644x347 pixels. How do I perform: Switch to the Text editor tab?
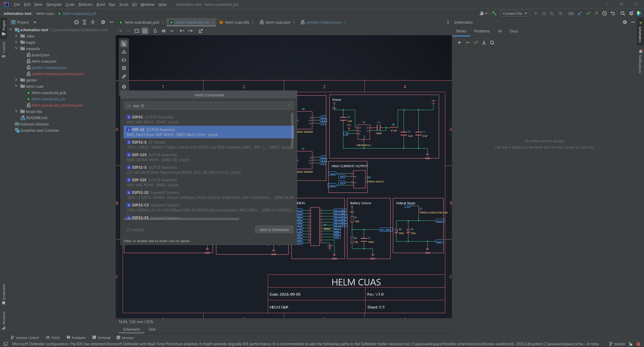tap(152, 329)
